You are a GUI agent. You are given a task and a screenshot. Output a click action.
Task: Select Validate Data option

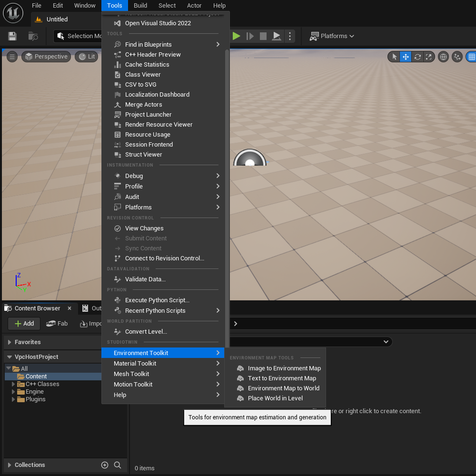click(163, 279)
